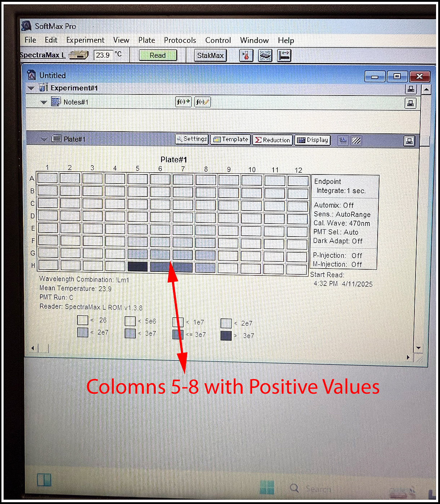
Task: Click the vertical scrollbar down arrow
Action: click(x=419, y=348)
